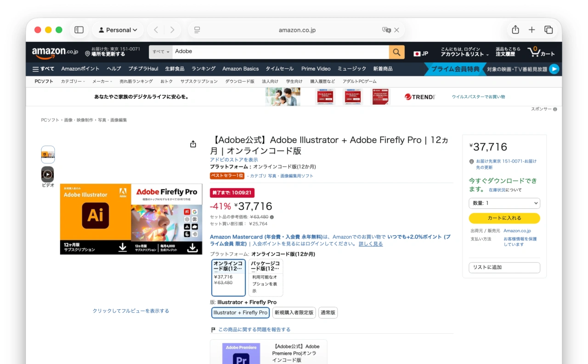
Task: Click the Amazon.co.jp logo
Action: pyautogui.click(x=55, y=53)
